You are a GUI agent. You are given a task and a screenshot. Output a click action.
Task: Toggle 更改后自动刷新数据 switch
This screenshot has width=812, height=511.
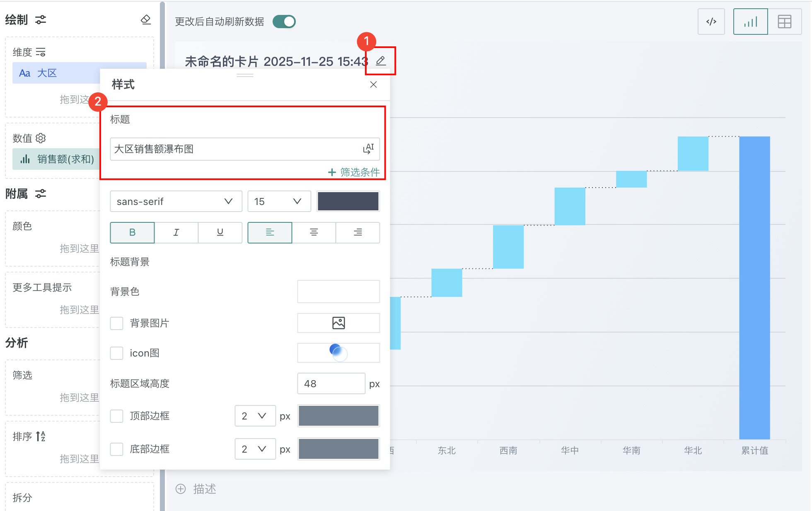pos(284,22)
